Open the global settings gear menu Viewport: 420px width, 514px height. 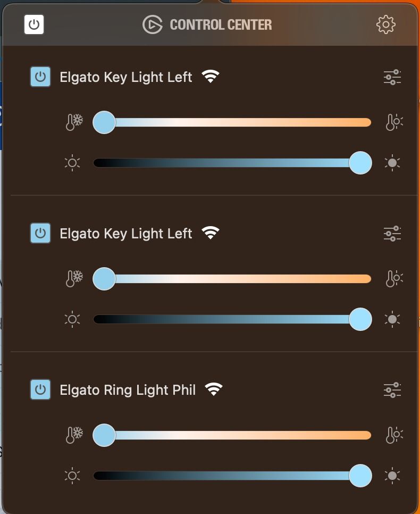coord(386,24)
